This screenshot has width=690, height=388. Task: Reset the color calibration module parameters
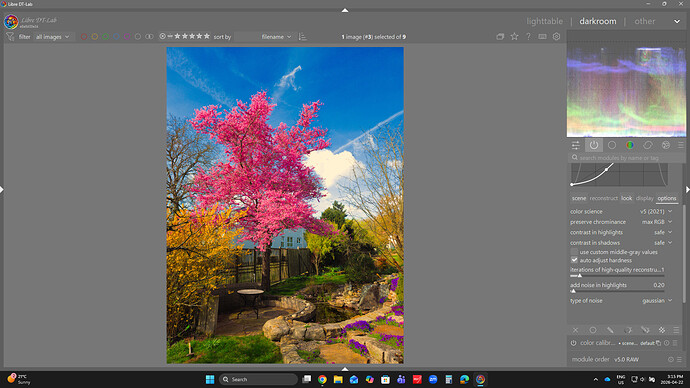click(667, 343)
